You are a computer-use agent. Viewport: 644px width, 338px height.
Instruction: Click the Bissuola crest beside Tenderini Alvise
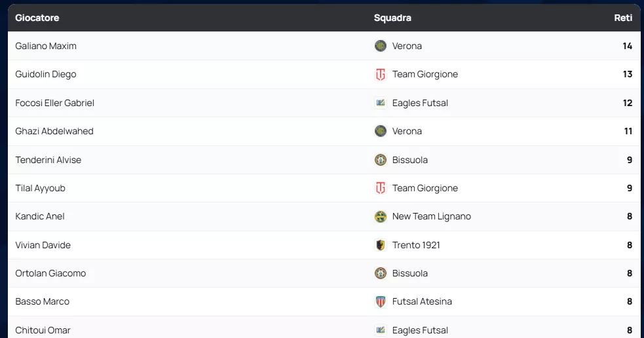pos(381,160)
